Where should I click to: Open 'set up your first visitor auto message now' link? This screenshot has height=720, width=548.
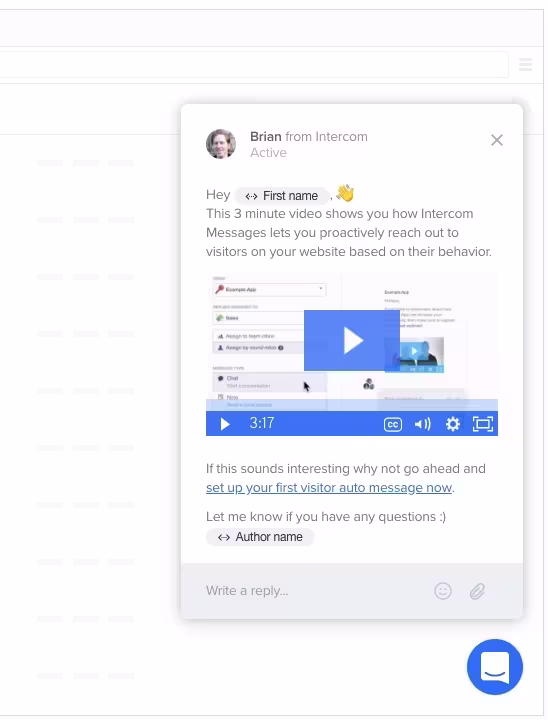pyautogui.click(x=329, y=488)
